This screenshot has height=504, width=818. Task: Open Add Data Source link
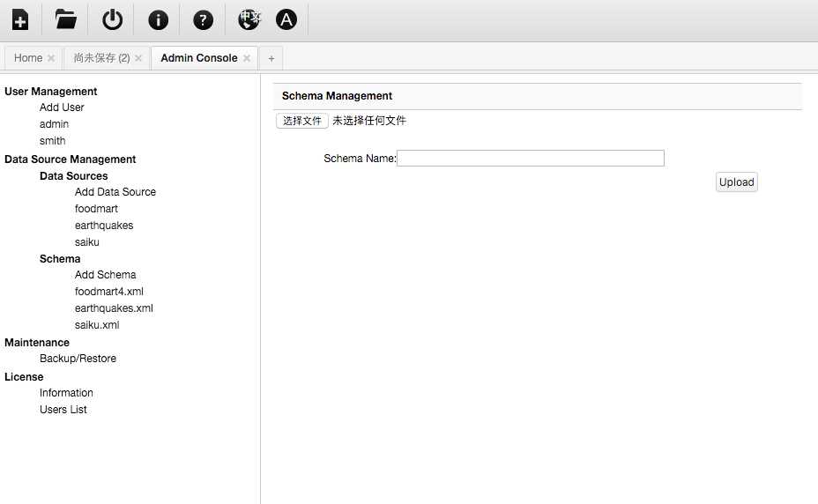click(115, 192)
